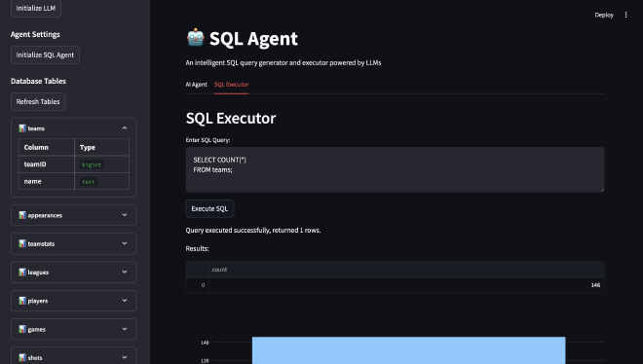Click Initialize SQL Agent button

(x=45, y=55)
